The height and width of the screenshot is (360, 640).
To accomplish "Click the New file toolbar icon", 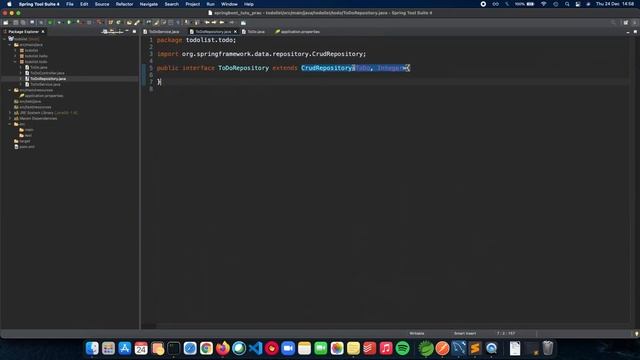I will pos(6,22).
